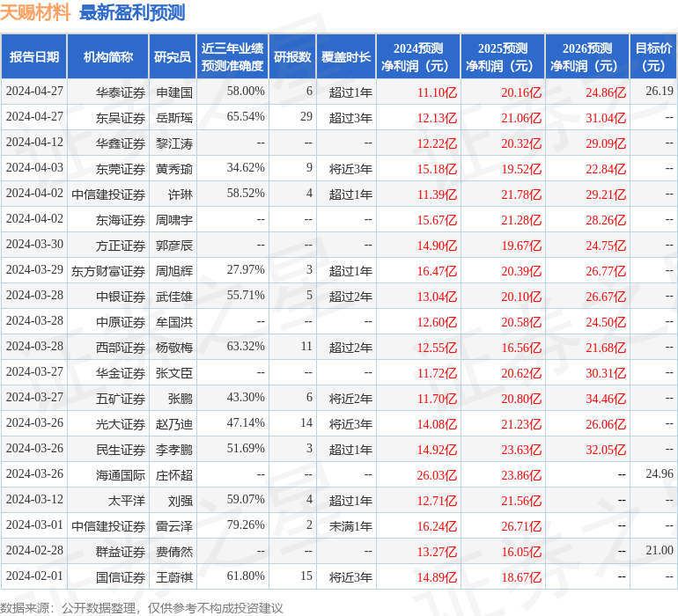Viewport: 678px width, 616px height.
Task: Click 2025 forecast 16.56亿
Action: 521,348
